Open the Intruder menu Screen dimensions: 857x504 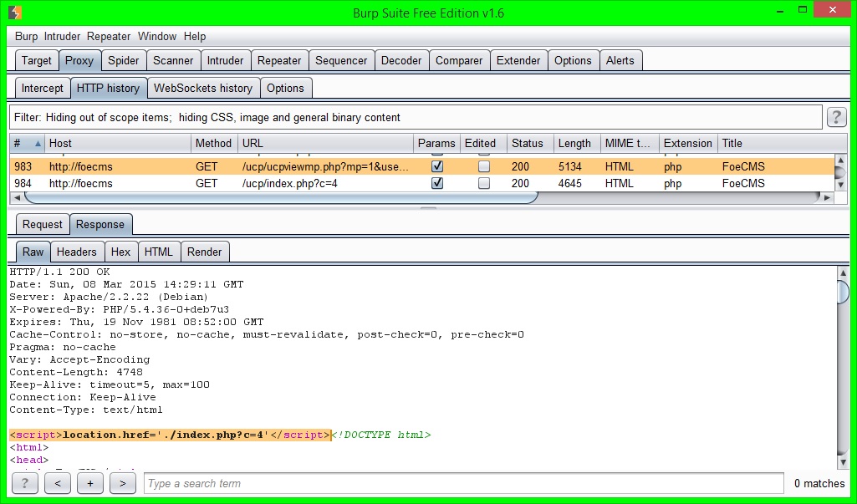(x=63, y=36)
